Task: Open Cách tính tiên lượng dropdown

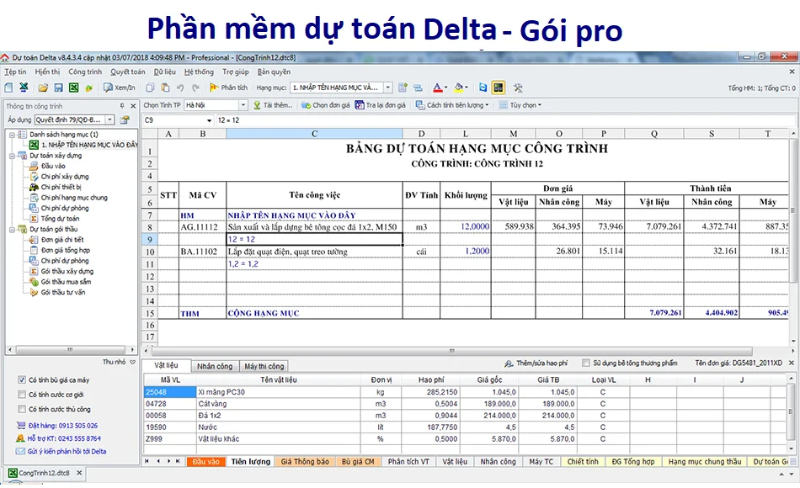Action: pyautogui.click(x=452, y=105)
